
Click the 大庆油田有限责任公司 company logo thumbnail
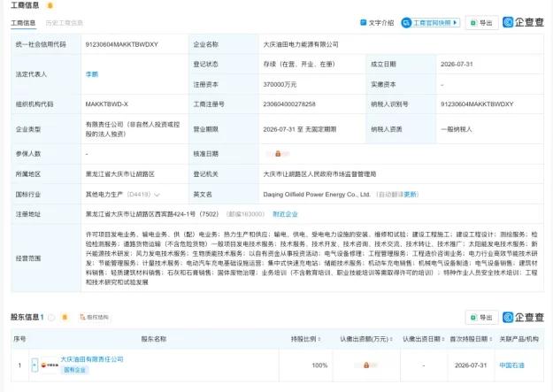tap(50, 365)
